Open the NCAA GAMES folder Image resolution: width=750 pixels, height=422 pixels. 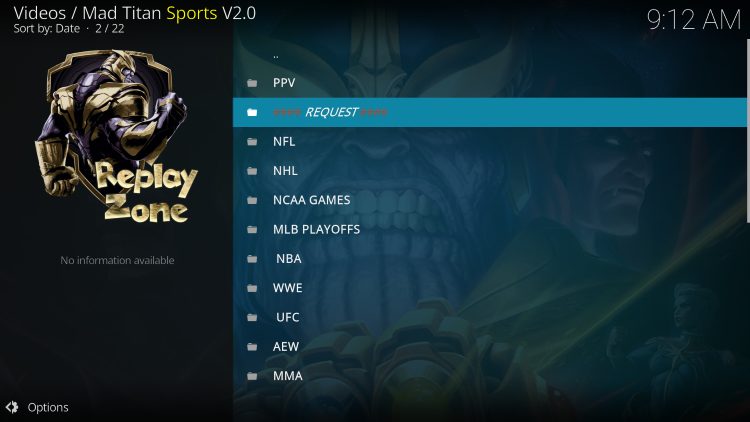point(490,200)
